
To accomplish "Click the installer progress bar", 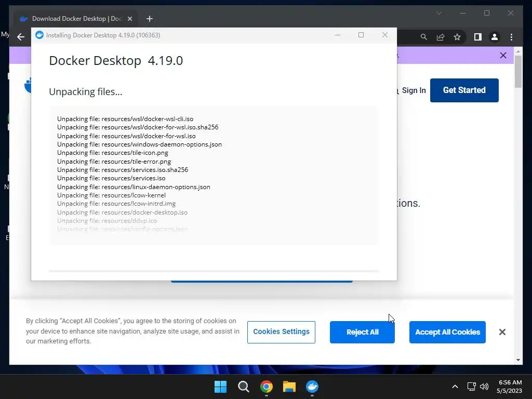I will 214,271.
